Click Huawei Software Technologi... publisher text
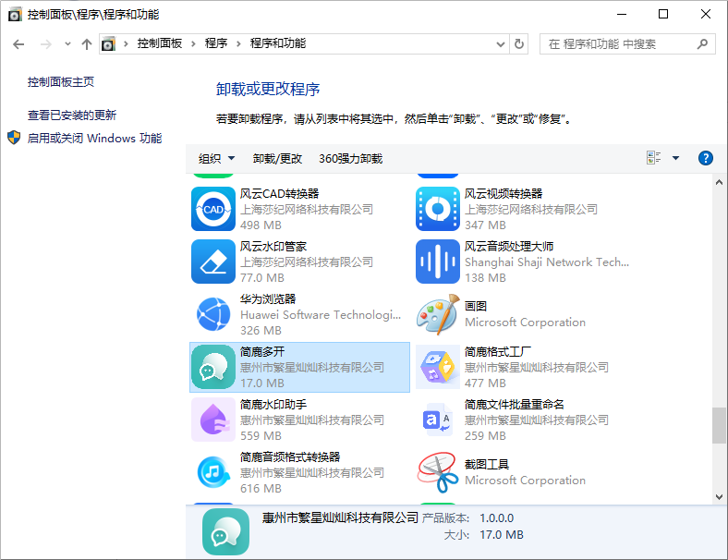728x560 pixels. (321, 315)
